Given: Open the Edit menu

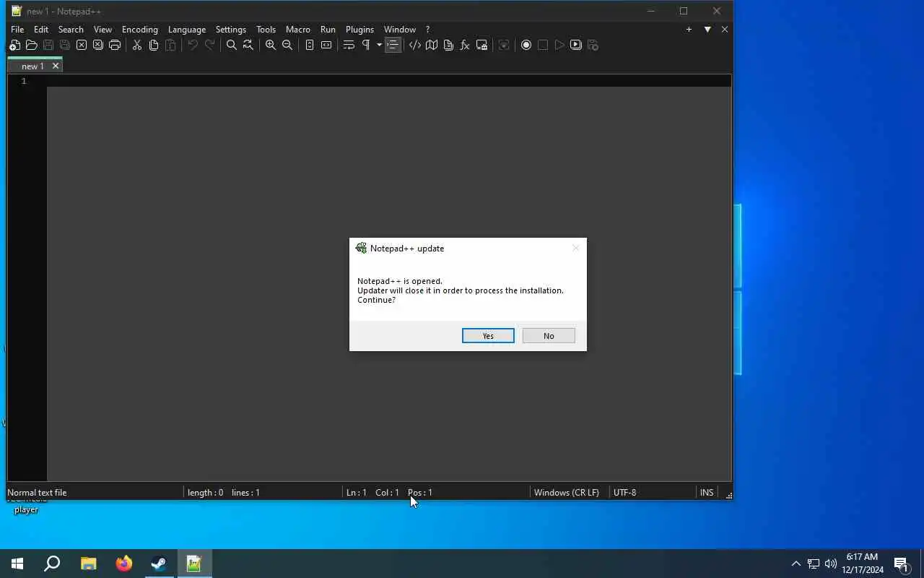Looking at the screenshot, I should pyautogui.click(x=41, y=30).
